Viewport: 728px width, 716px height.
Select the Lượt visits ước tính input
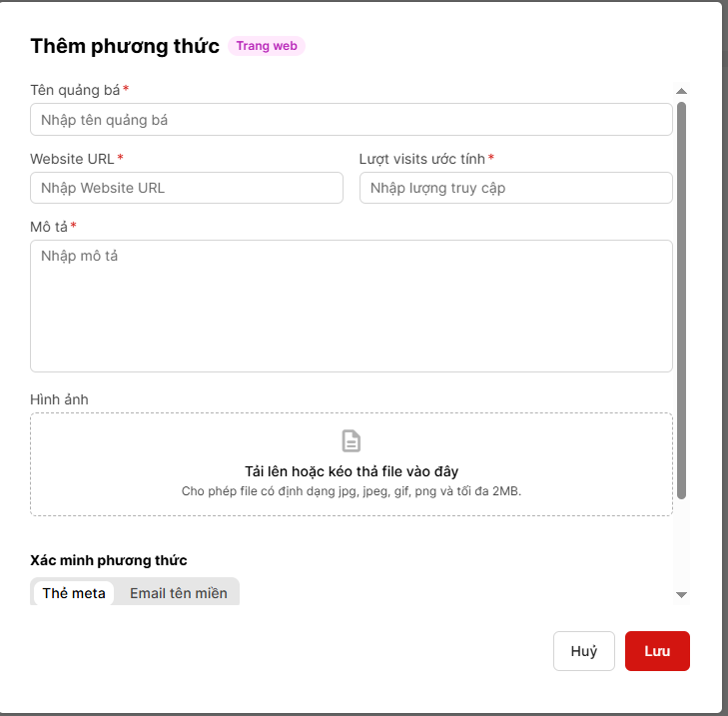[x=515, y=188]
